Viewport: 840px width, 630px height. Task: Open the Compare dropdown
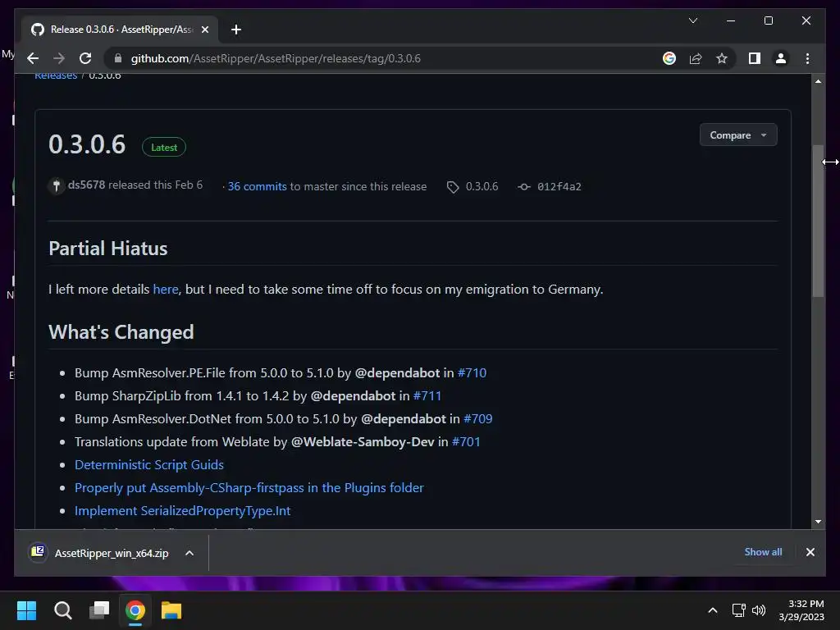pyautogui.click(x=737, y=135)
